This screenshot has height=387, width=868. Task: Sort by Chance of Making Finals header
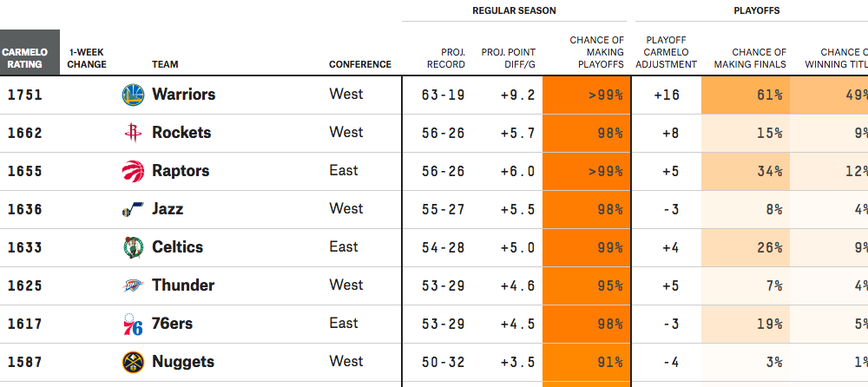tap(750, 58)
